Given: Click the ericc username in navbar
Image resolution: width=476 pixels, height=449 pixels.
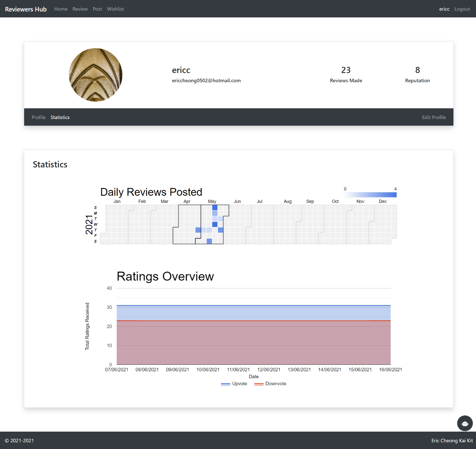Looking at the screenshot, I should (x=444, y=9).
